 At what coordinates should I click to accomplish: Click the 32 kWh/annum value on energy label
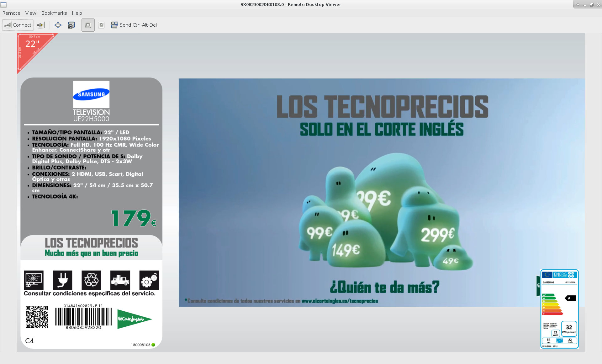click(x=569, y=329)
